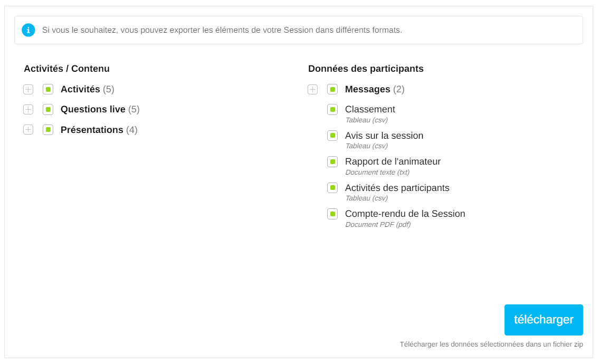Expand the Présentations group

[x=28, y=130]
